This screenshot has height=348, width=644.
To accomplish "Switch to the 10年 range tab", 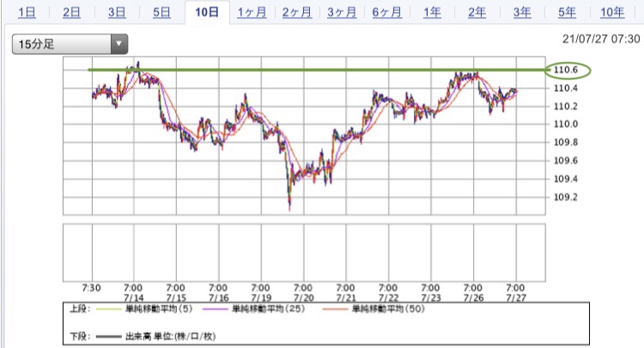I will (x=612, y=12).
